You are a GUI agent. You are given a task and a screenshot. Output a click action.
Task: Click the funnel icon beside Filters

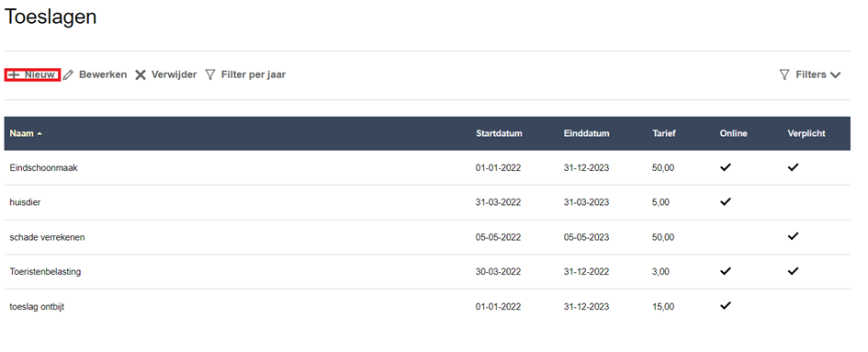point(784,74)
